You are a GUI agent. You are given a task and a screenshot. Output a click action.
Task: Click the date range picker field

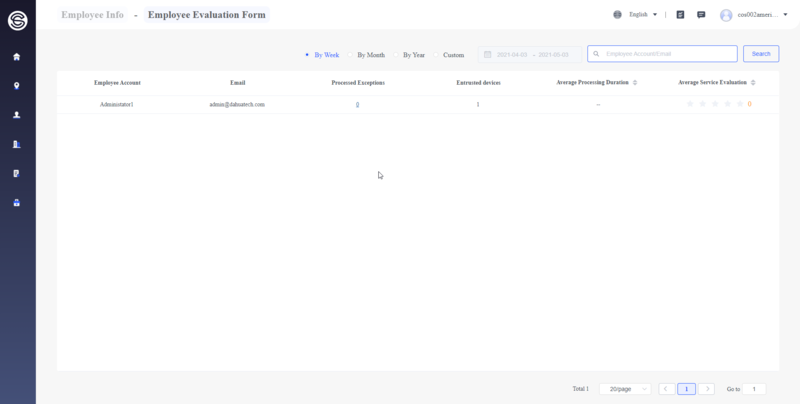click(x=530, y=54)
